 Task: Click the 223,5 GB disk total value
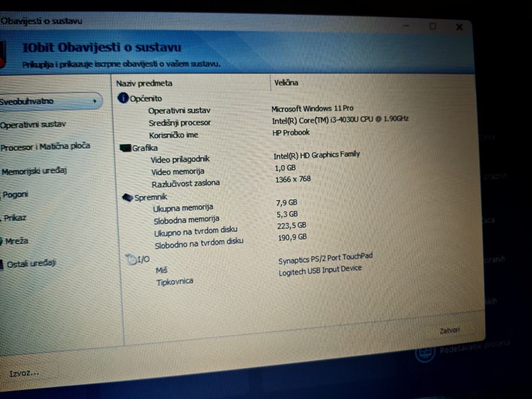pos(292,226)
